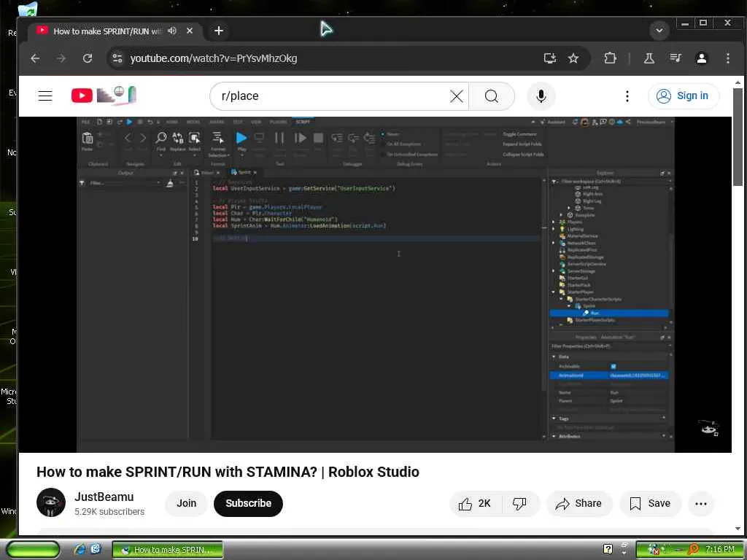
Task: Go to YouTube home via the logo
Action: pyautogui.click(x=104, y=96)
